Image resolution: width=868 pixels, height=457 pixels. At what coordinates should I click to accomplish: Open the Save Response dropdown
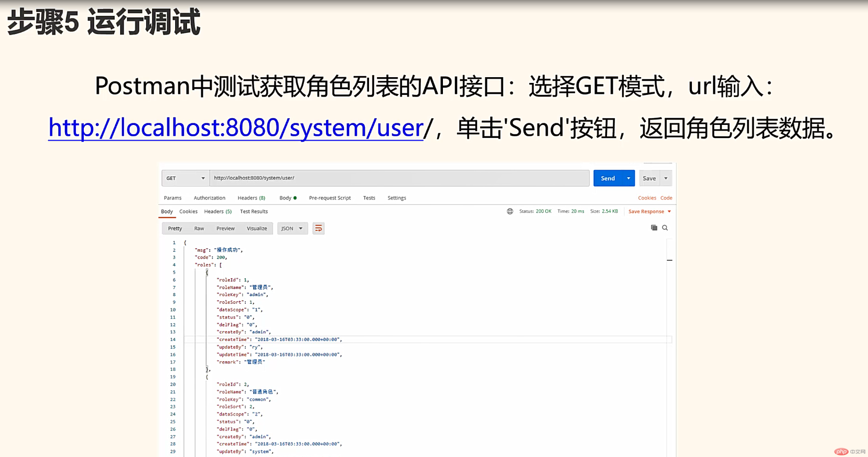click(x=649, y=211)
